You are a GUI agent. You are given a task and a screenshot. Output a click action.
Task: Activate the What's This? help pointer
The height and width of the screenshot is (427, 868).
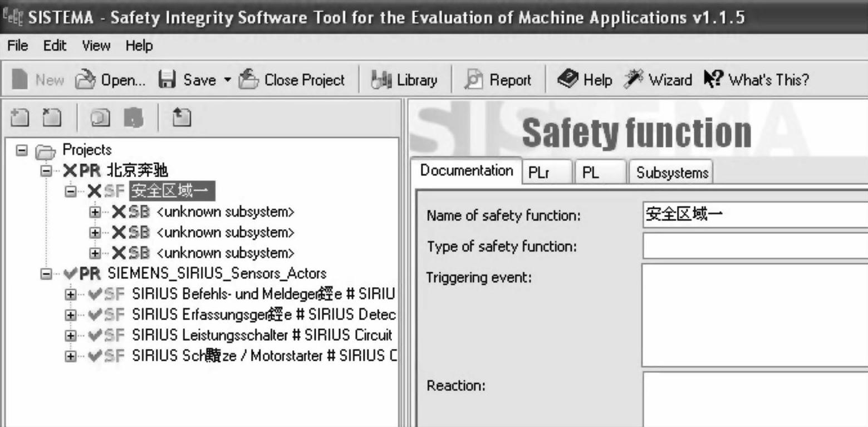[756, 80]
